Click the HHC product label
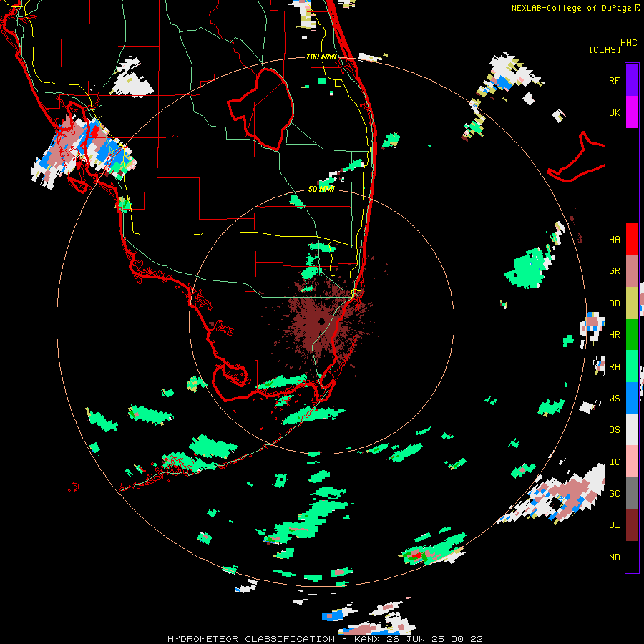This screenshot has width=644, height=644. click(629, 43)
